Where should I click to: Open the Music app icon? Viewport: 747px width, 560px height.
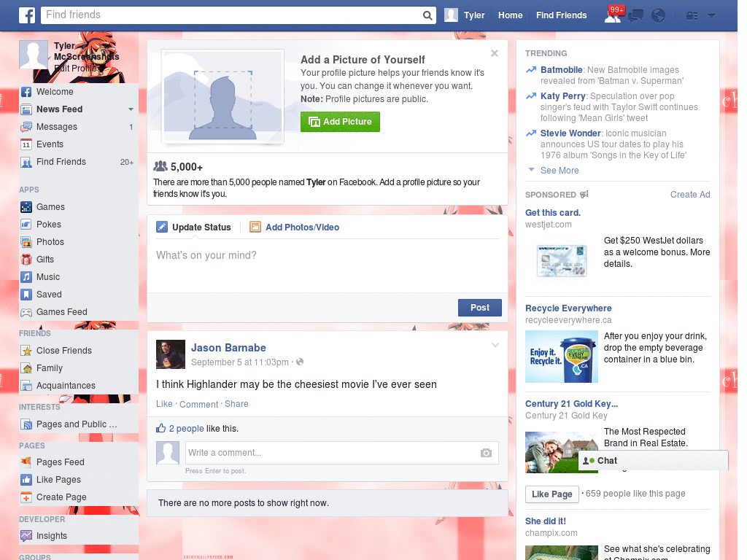click(x=26, y=277)
